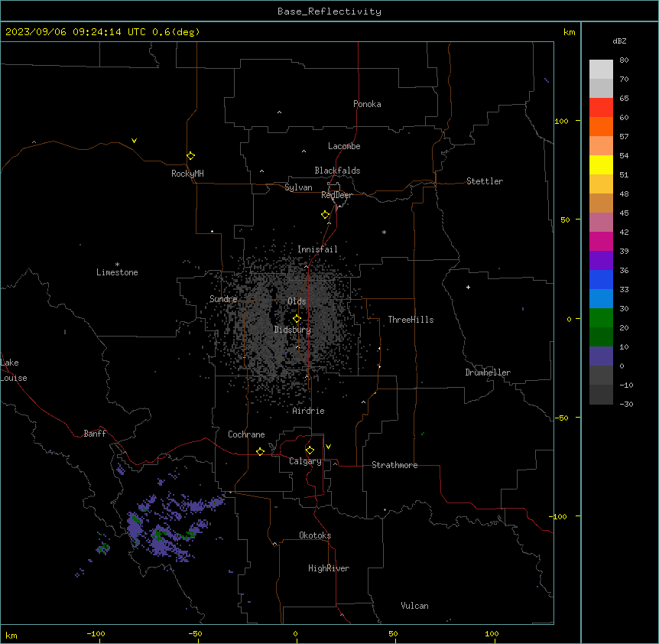This screenshot has width=659, height=644.
Task: Click the RockyMH label
Action: [x=187, y=174]
